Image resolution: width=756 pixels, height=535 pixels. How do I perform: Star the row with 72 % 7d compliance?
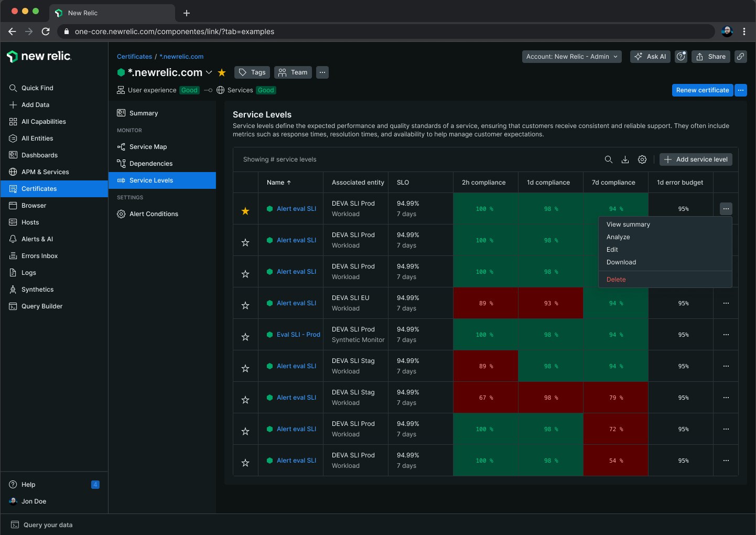point(245,431)
